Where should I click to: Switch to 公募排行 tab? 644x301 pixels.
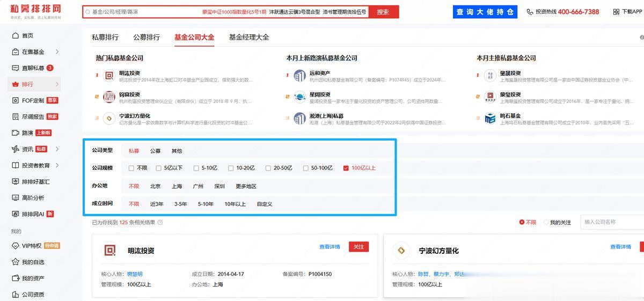(147, 37)
